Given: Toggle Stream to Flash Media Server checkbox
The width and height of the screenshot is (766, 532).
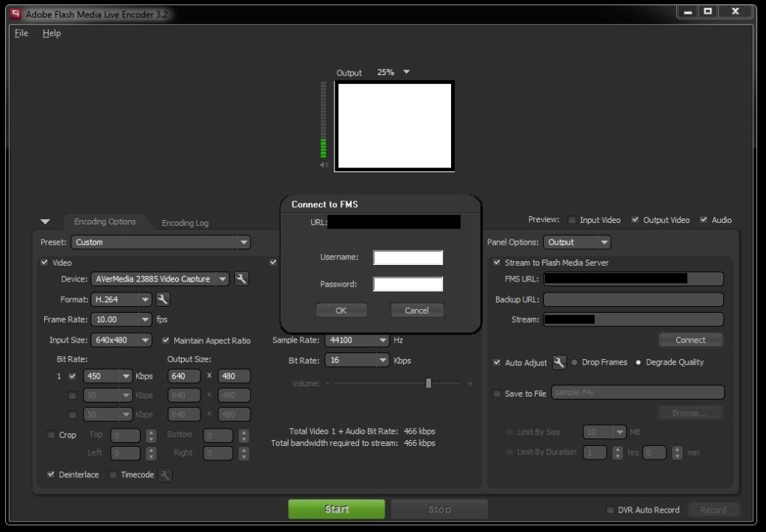Looking at the screenshot, I should 497,263.
